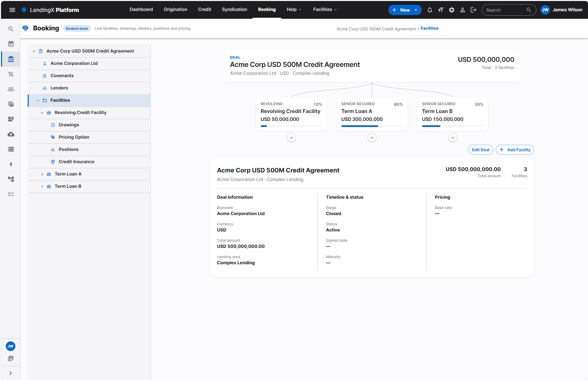Open the hamburger menu icon
Image resolution: width=588 pixels, height=380 pixels.
pyautogui.click(x=12, y=10)
